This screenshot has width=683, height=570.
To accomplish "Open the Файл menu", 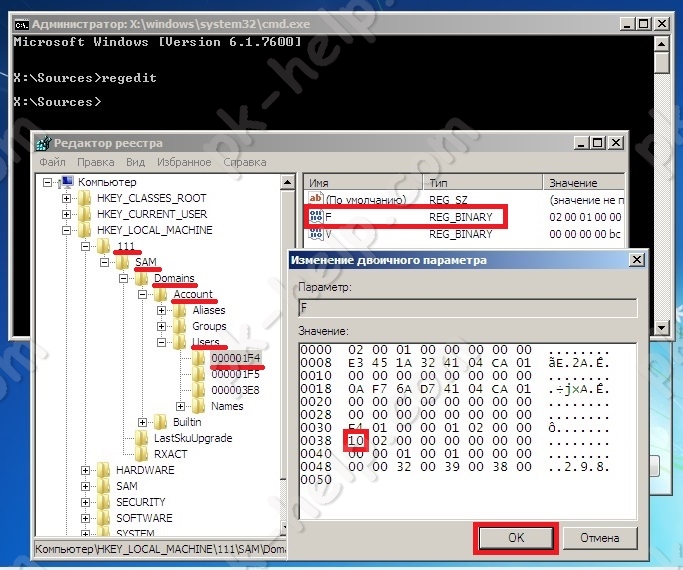I will click(52, 162).
